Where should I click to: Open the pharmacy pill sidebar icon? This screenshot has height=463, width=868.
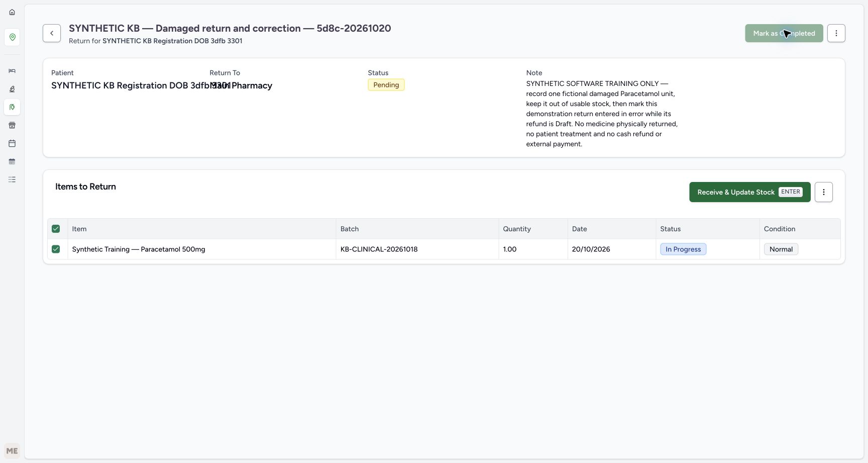coord(12,107)
